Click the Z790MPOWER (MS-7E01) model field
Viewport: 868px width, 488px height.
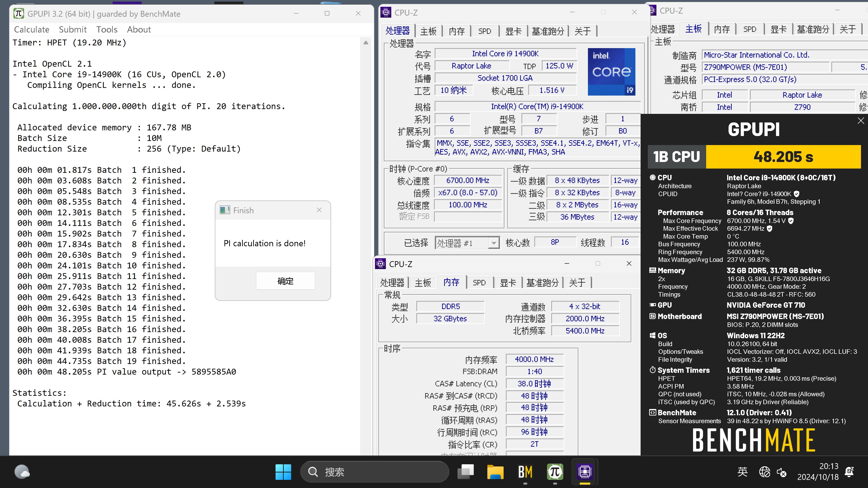tap(766, 67)
